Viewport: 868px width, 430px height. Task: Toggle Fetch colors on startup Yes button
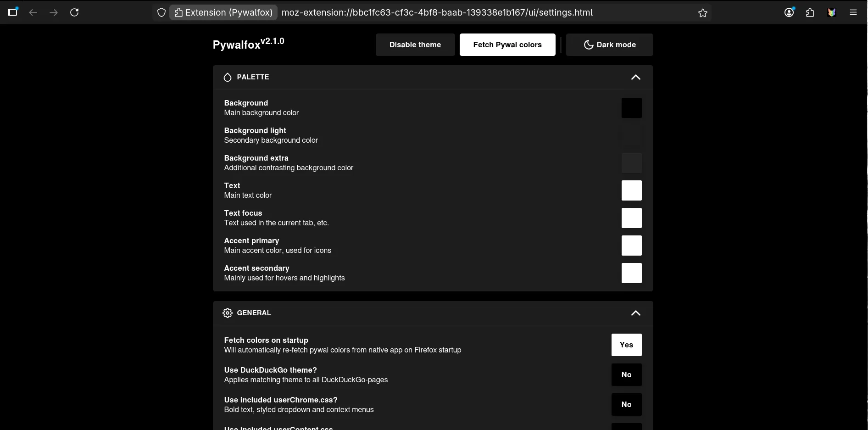626,345
